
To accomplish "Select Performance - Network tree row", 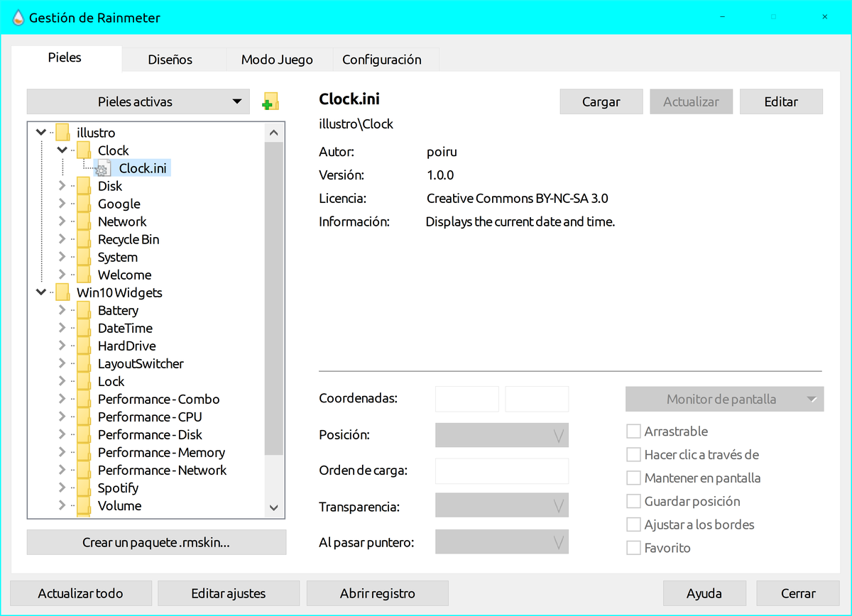I will pyautogui.click(x=162, y=470).
